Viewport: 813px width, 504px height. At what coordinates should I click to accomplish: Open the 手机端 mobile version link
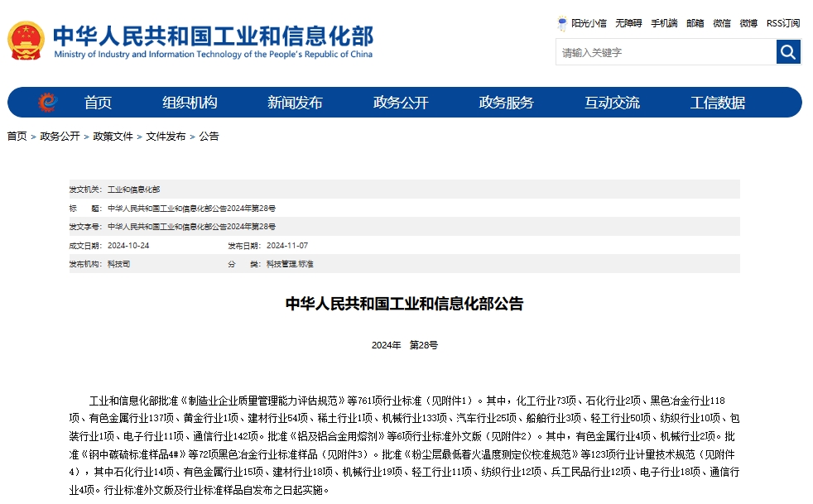(664, 23)
